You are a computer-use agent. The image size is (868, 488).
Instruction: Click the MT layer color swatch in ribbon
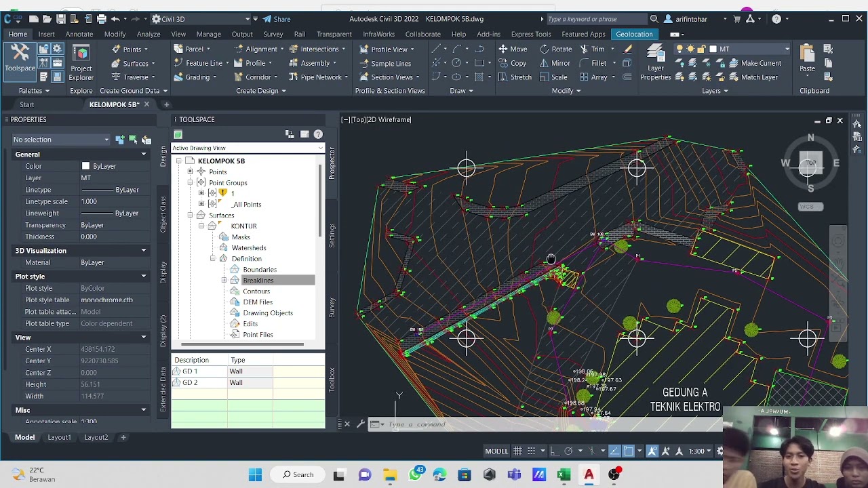click(713, 49)
